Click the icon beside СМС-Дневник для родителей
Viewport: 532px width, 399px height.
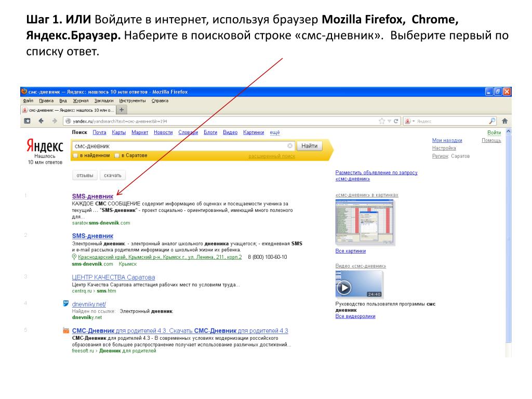[66, 330]
